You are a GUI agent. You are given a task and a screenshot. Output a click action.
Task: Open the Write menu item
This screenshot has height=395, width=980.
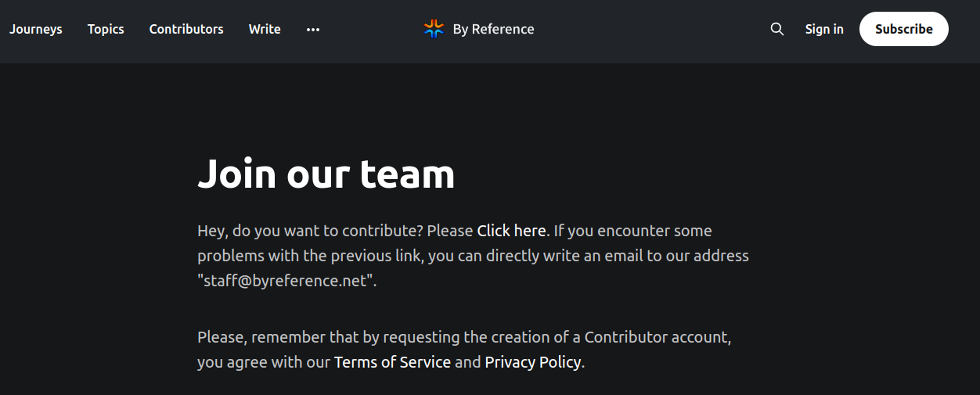(x=265, y=29)
